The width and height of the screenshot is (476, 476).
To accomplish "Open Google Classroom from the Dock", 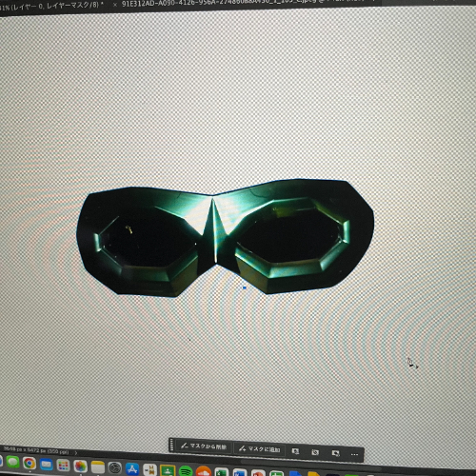I will pyautogui.click(x=168, y=470).
